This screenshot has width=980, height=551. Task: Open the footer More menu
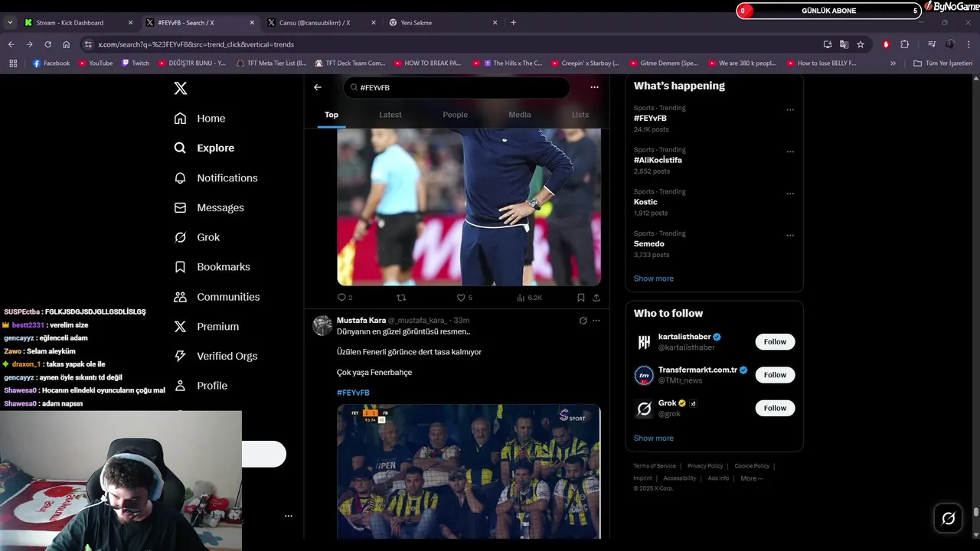click(x=752, y=478)
